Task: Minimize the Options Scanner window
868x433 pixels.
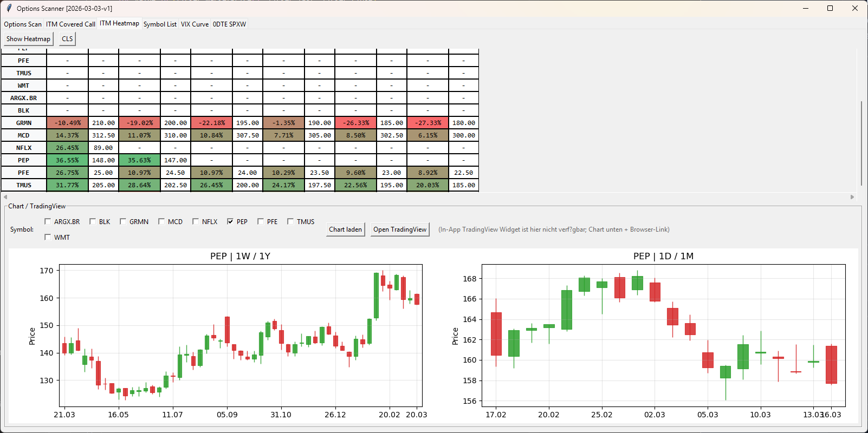Action: (x=806, y=8)
